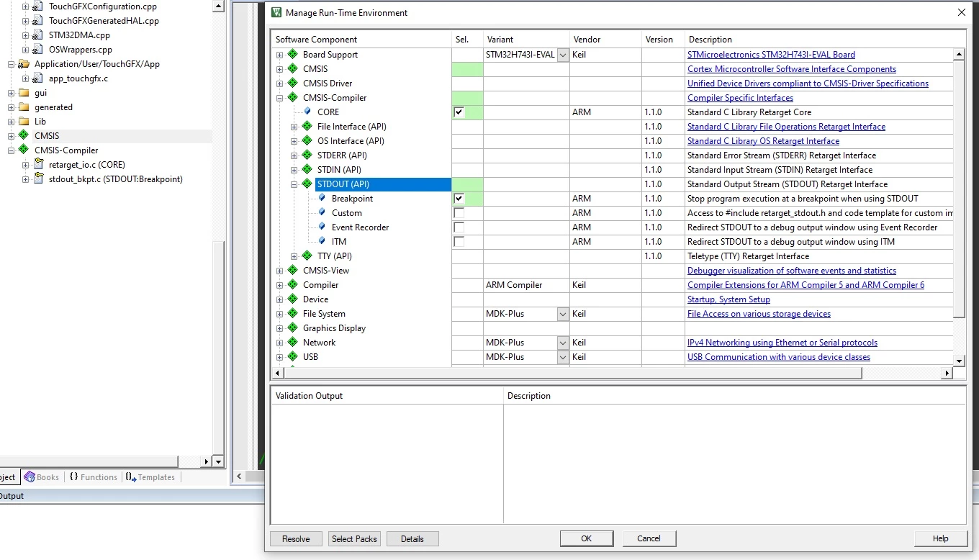This screenshot has height=560, width=979.
Task: Collapse the CMSIS-Compiler group in project tree
Action: coord(11,150)
